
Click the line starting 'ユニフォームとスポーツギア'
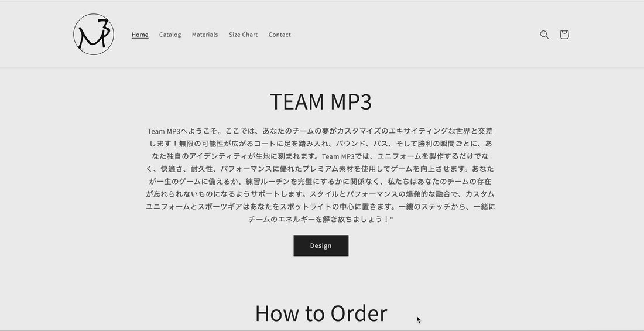click(321, 207)
